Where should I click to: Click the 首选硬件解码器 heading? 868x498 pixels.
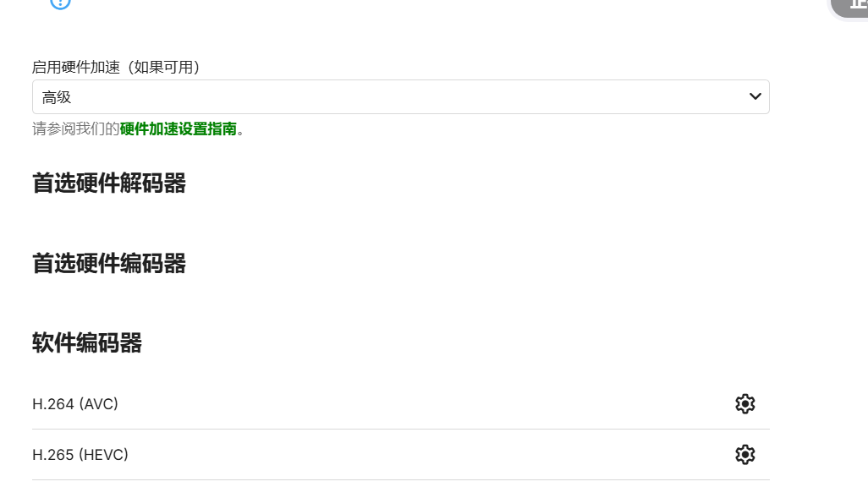[109, 183]
